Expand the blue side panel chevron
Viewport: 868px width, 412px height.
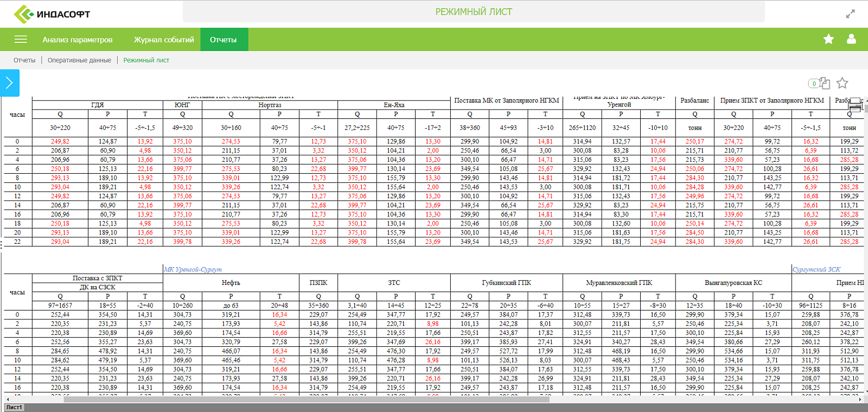coord(9,83)
